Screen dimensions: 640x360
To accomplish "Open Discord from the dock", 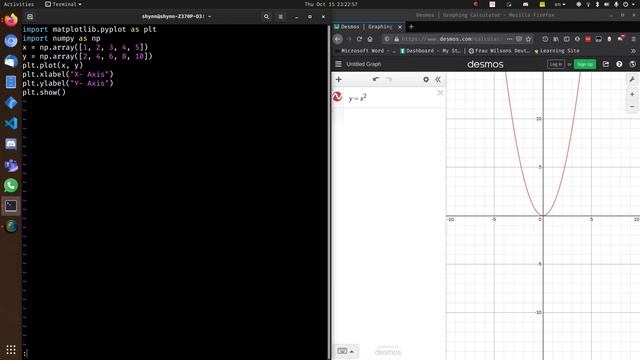I will coord(11,144).
